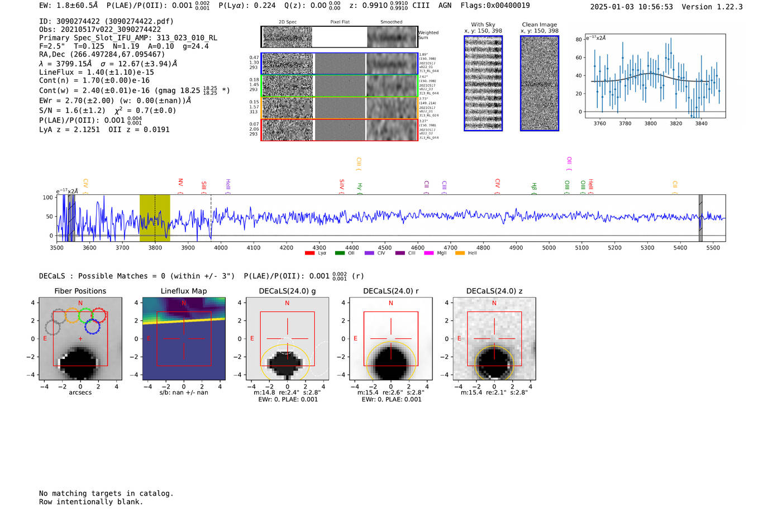Select the blue fiber circle in Fiber Positions

93,327
